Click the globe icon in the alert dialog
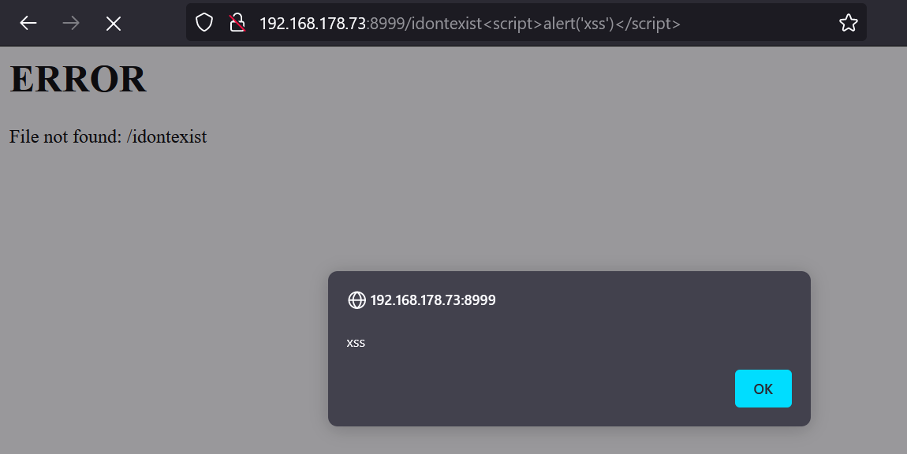The image size is (908, 454). [x=356, y=300]
